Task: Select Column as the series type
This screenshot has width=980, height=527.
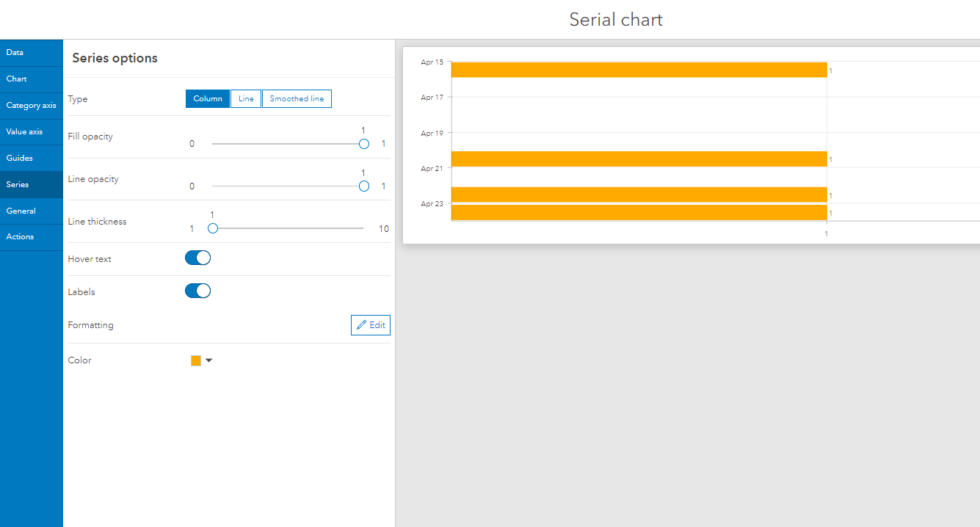Action: (x=208, y=98)
